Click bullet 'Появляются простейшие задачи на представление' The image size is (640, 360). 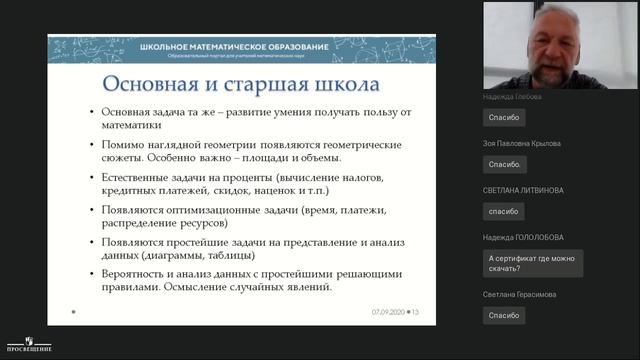[x=253, y=249]
